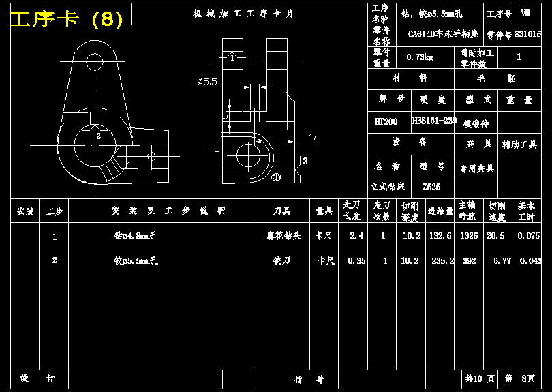Click material grade HT200
The height and width of the screenshot is (392, 552).
(386, 122)
